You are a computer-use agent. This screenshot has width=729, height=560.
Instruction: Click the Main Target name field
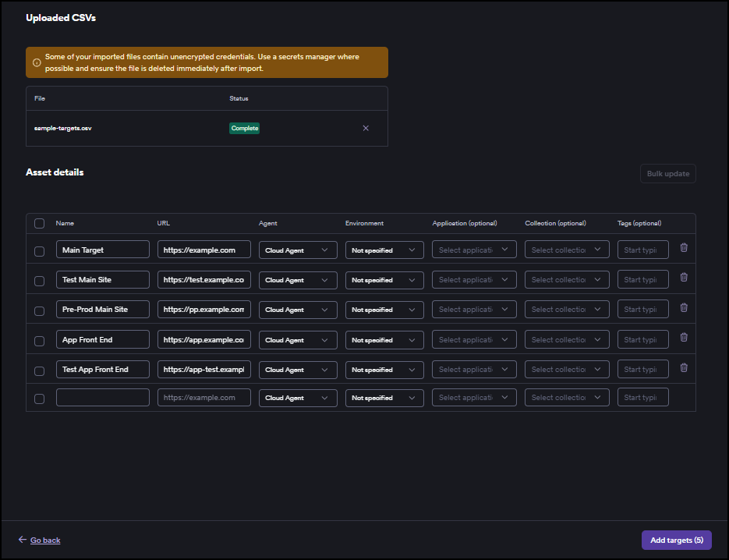coord(102,250)
